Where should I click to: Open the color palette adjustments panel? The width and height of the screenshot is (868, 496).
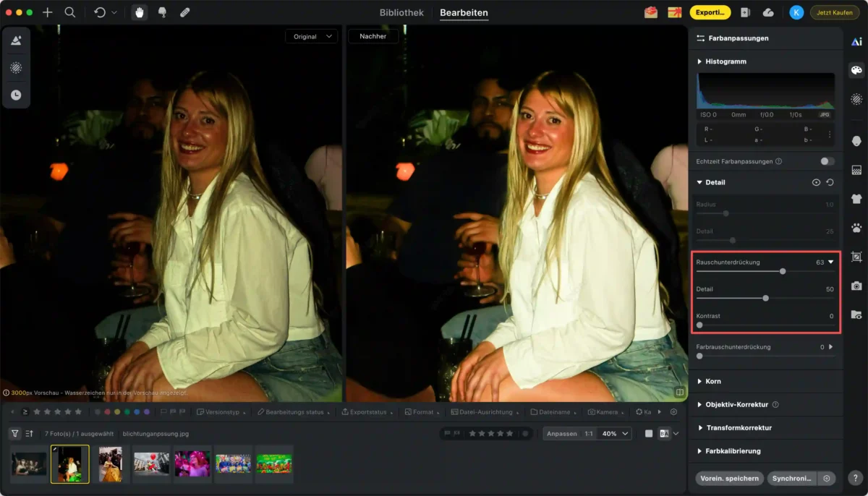(x=856, y=70)
